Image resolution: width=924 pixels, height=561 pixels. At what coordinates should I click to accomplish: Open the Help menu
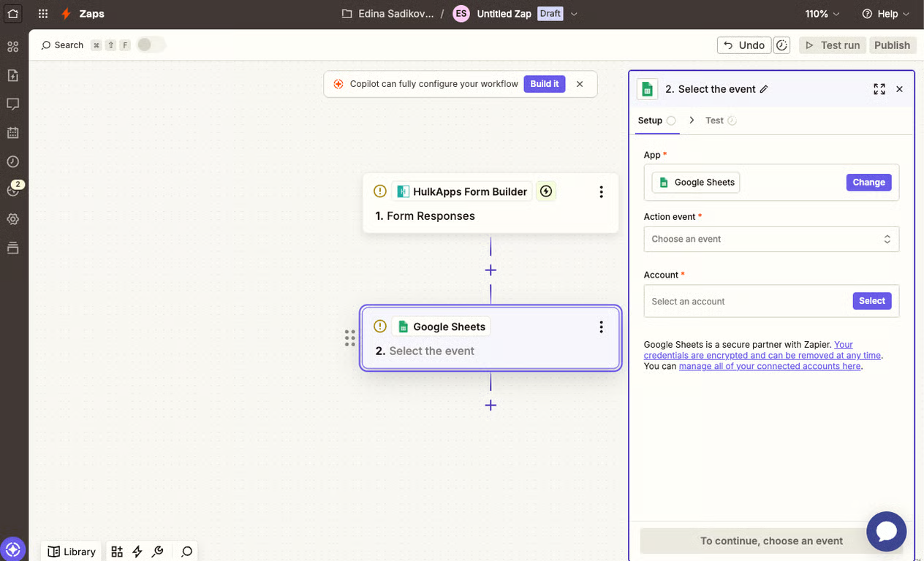[x=885, y=14]
